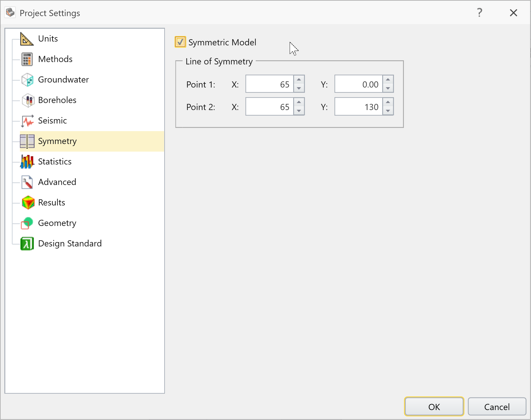Viewport: 531px width, 420px height.
Task: Click the Seismic waveform icon
Action: [x=28, y=121]
